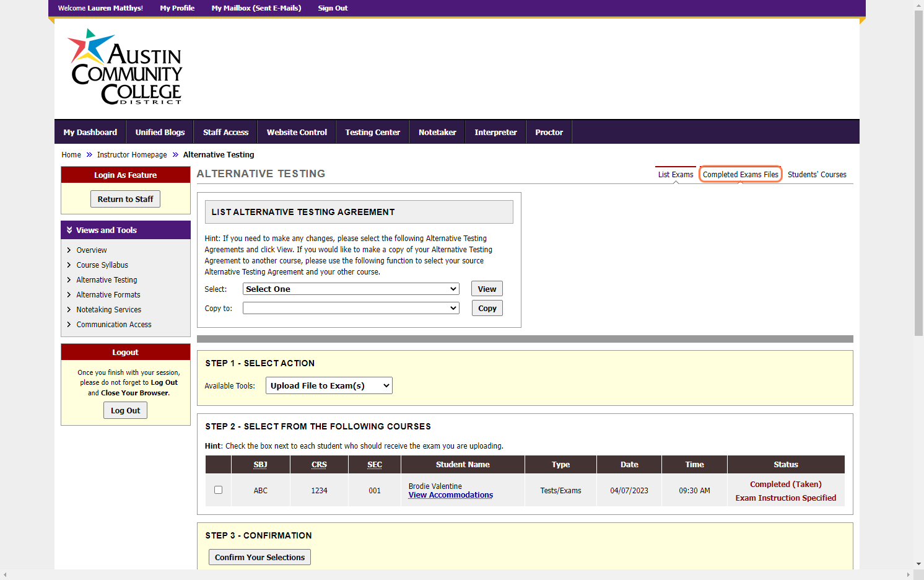This screenshot has height=580, width=924.
Task: Go to Instructor Homepage breadcrumb
Action: coord(132,155)
